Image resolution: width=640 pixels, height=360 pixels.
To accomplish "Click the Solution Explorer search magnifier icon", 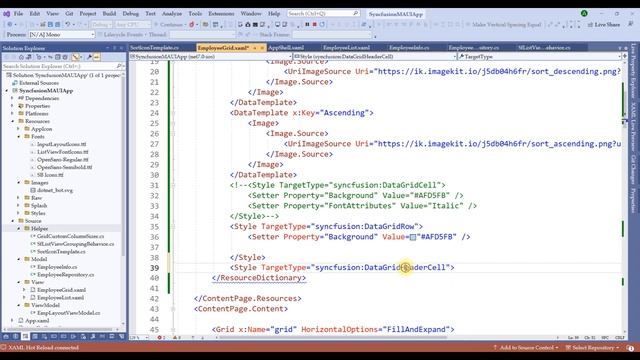I will click(119, 66).
